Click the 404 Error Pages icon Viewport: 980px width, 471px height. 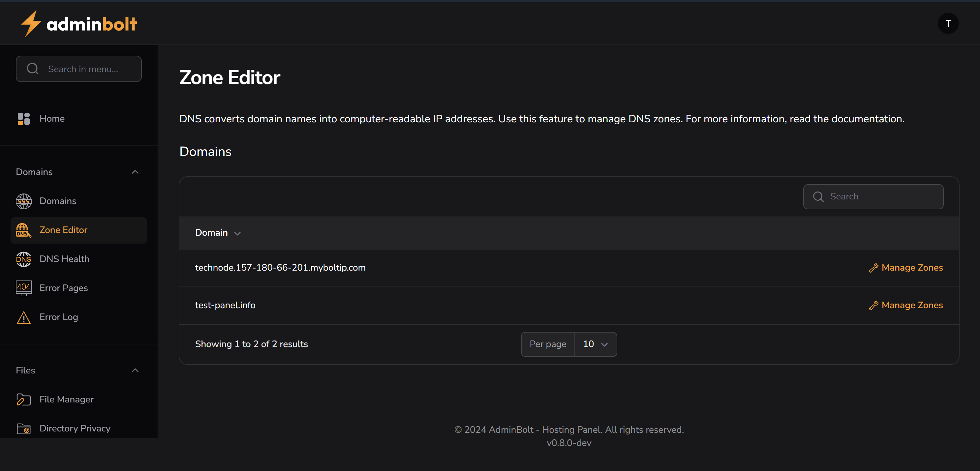[x=23, y=288]
